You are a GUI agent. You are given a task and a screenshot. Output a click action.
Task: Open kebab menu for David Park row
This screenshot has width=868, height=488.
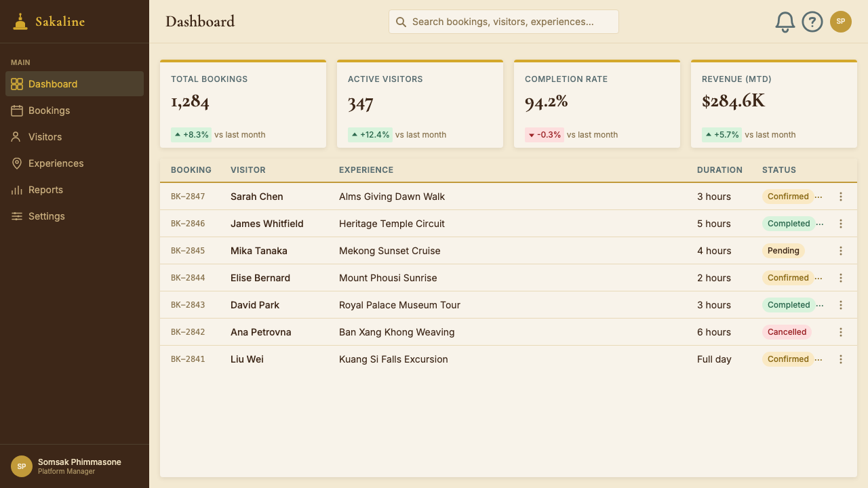tap(841, 305)
